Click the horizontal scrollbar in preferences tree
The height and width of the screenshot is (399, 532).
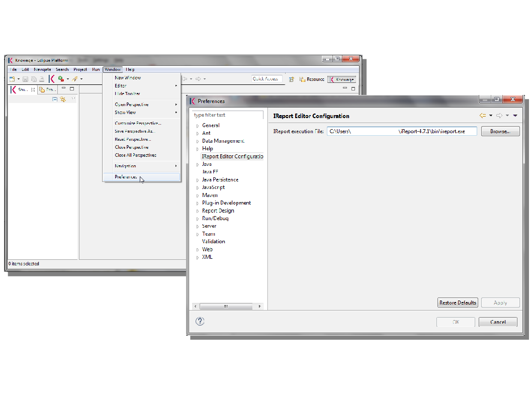point(226,307)
